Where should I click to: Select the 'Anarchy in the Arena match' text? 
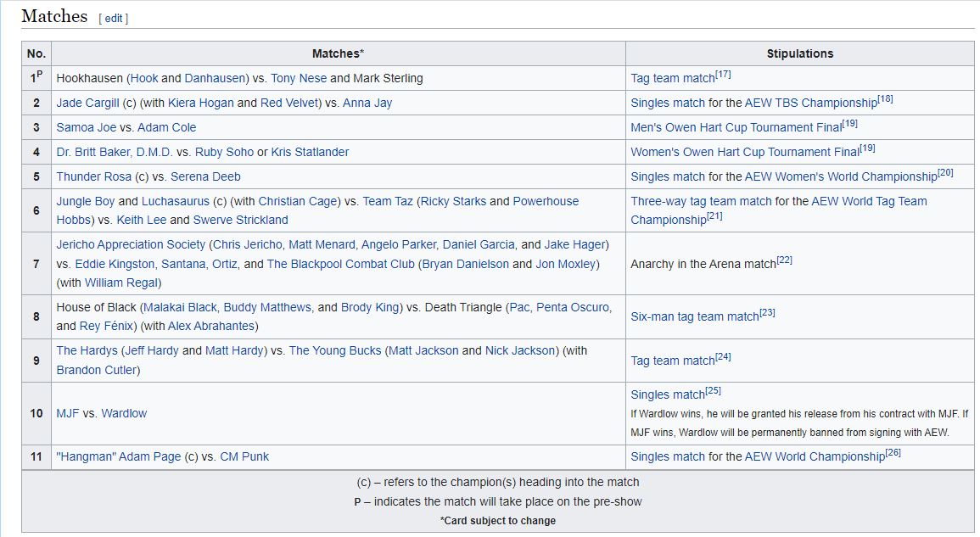coord(703,264)
